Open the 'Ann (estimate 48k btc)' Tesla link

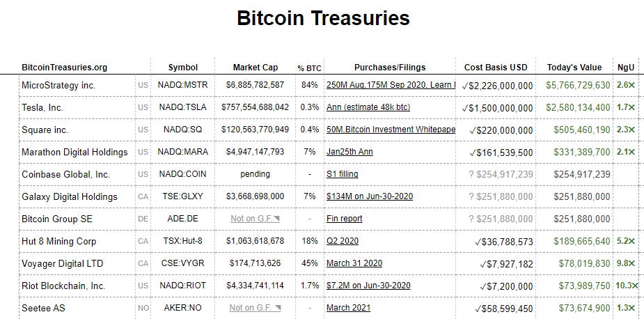[x=368, y=107]
